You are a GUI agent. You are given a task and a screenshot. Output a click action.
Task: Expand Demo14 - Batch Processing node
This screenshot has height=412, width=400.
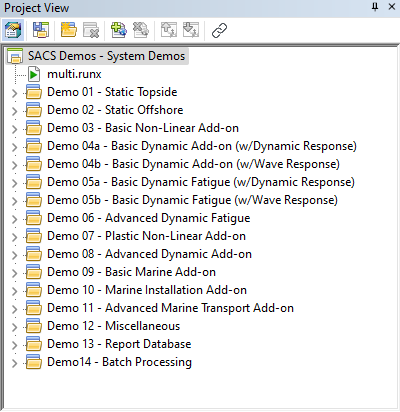(14, 363)
